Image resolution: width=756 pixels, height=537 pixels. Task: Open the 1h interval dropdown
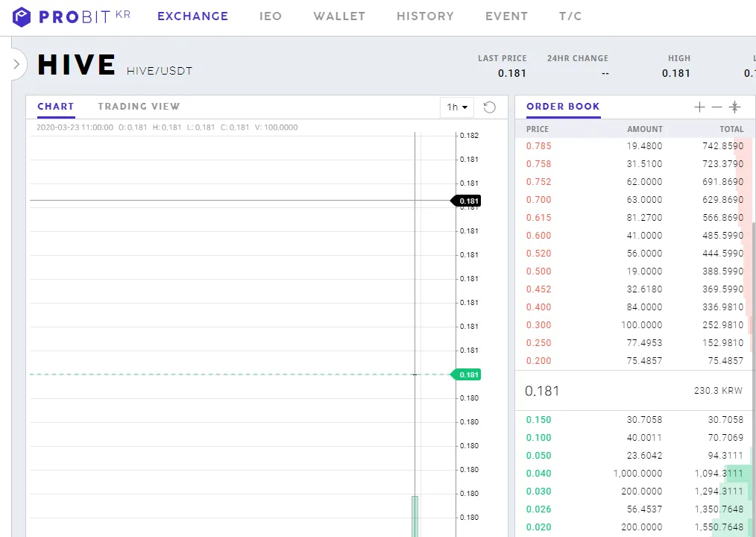click(457, 107)
